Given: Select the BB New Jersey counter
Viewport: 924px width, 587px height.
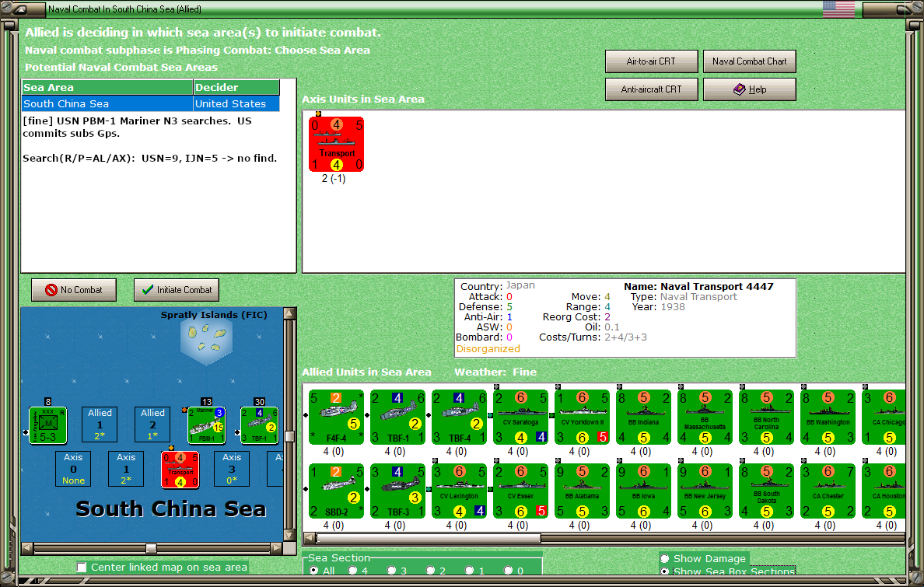Looking at the screenshot, I should (x=705, y=491).
